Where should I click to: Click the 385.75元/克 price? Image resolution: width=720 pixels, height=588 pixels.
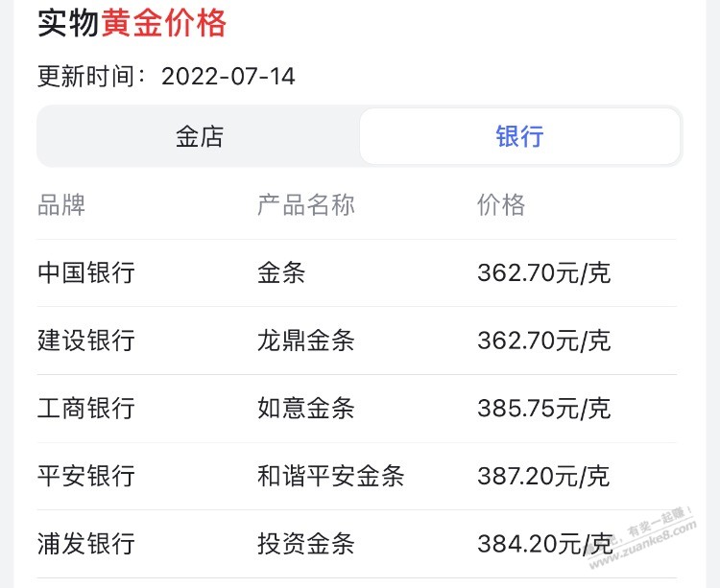click(x=544, y=409)
